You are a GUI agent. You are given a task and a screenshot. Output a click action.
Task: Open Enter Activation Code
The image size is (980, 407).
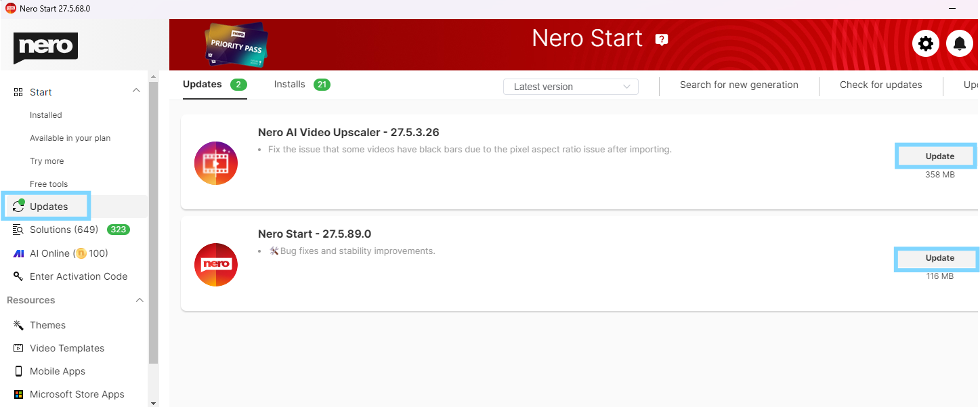(x=79, y=276)
